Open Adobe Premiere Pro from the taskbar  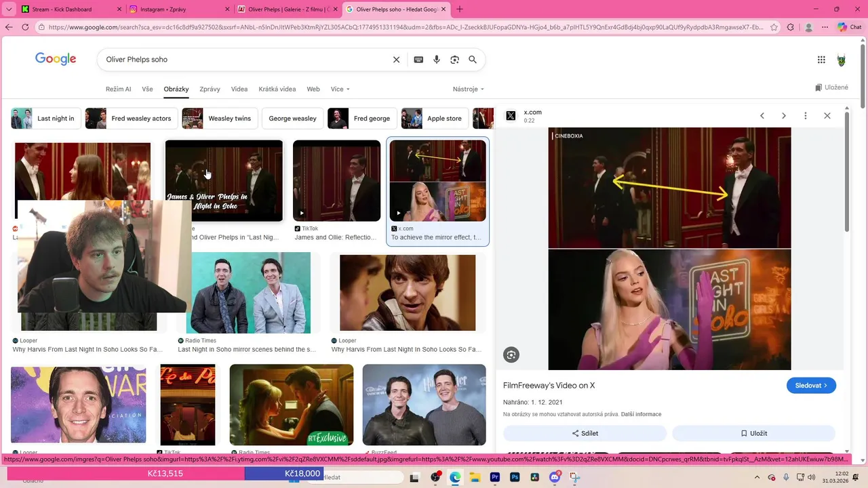coord(495,477)
